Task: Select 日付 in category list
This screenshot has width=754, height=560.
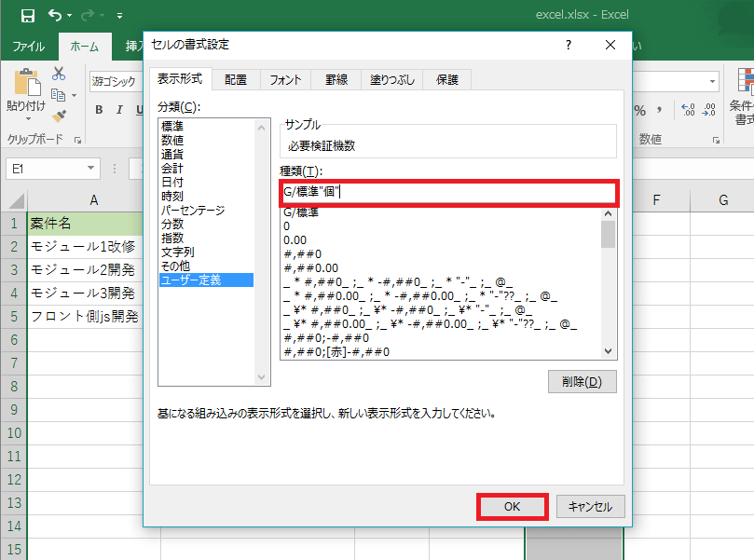Action: click(x=206, y=182)
